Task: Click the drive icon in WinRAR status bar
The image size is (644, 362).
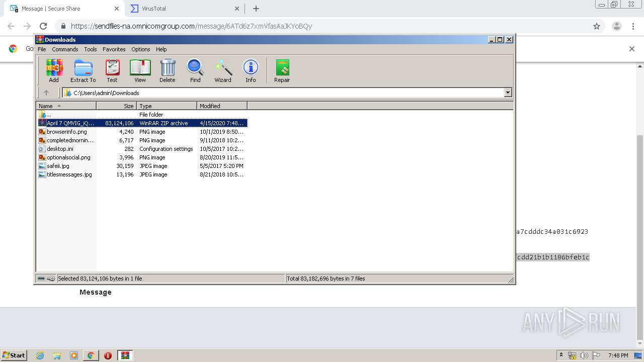Action: (42, 279)
